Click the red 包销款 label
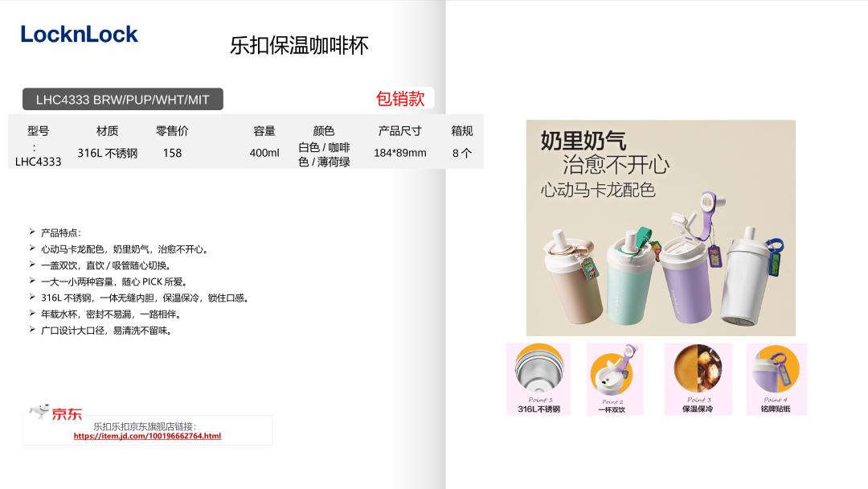 [x=400, y=99]
